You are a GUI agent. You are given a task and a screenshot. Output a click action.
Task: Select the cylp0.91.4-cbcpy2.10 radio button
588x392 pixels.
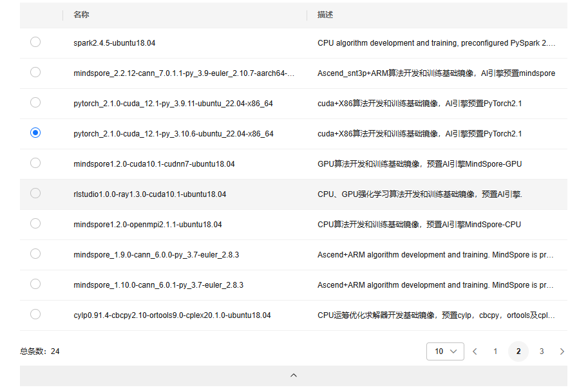tap(35, 314)
